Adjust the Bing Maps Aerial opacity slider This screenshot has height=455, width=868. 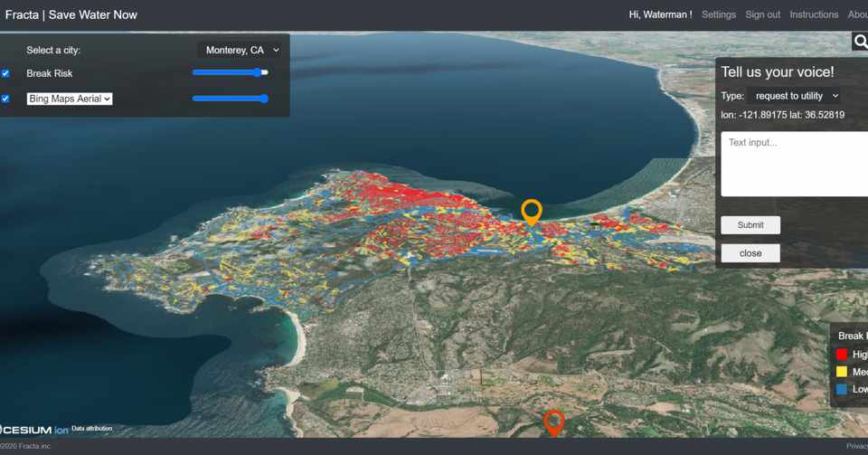click(231, 99)
